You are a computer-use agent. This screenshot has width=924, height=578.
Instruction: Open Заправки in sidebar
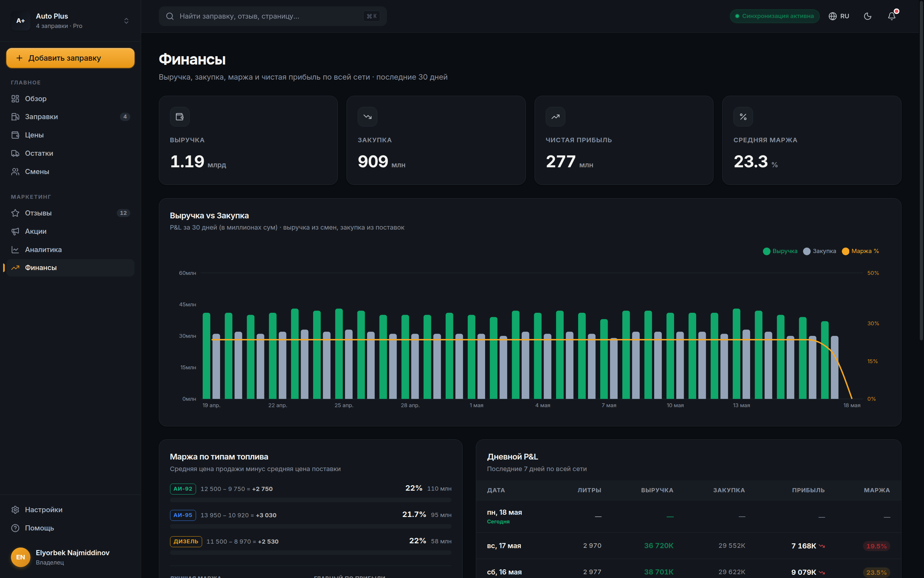tap(70, 117)
